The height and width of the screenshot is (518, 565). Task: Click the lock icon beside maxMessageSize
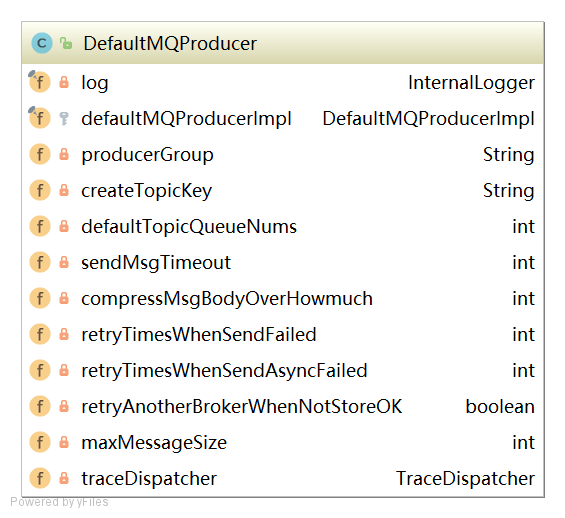64,442
